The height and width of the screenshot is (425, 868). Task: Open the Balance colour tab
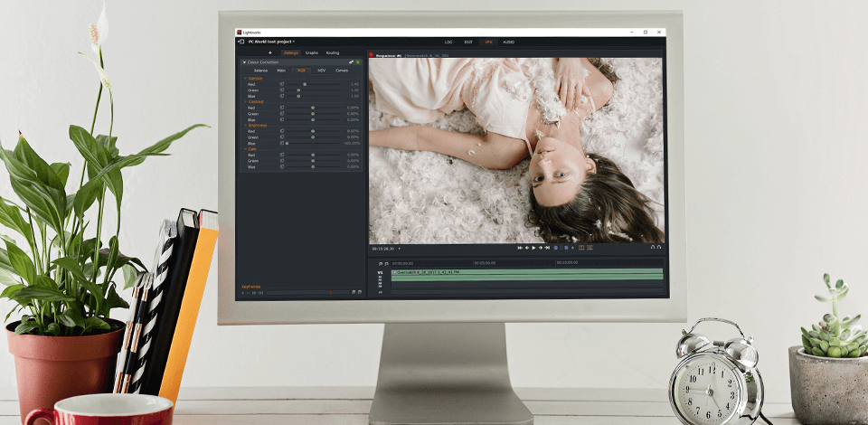(x=260, y=71)
